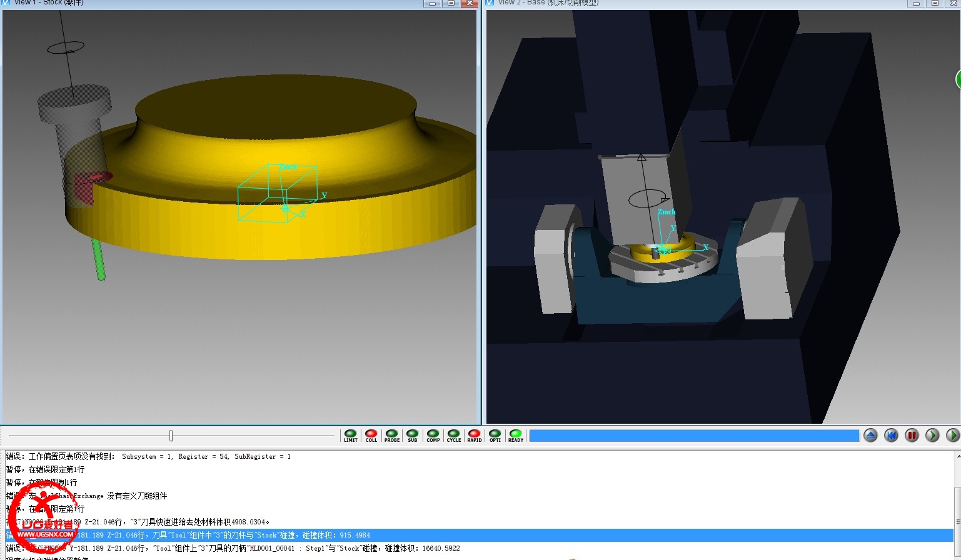The width and height of the screenshot is (961, 560).
Task: Click the READY status indicator light
Action: click(515, 434)
